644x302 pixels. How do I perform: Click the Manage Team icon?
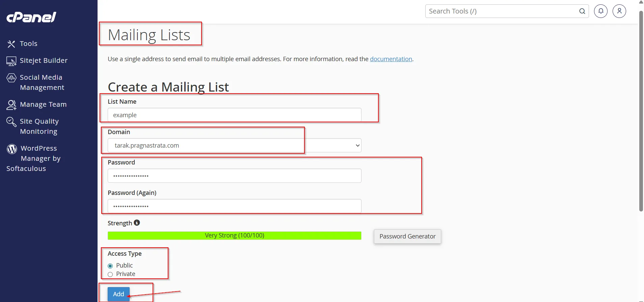coord(11,105)
